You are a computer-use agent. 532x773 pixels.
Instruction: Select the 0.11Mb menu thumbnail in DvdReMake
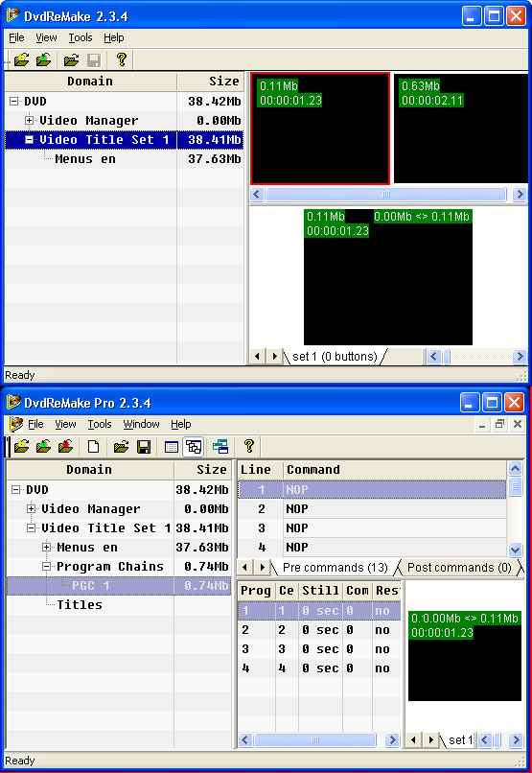[320, 129]
